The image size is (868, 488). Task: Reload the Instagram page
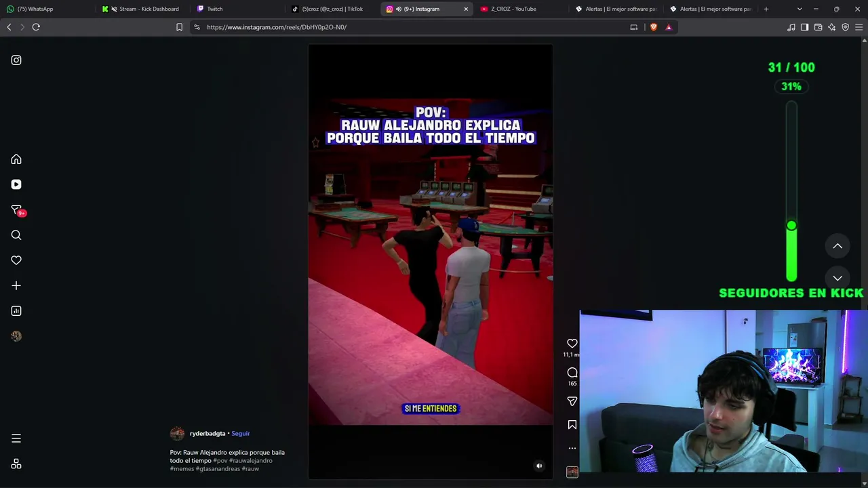36,27
